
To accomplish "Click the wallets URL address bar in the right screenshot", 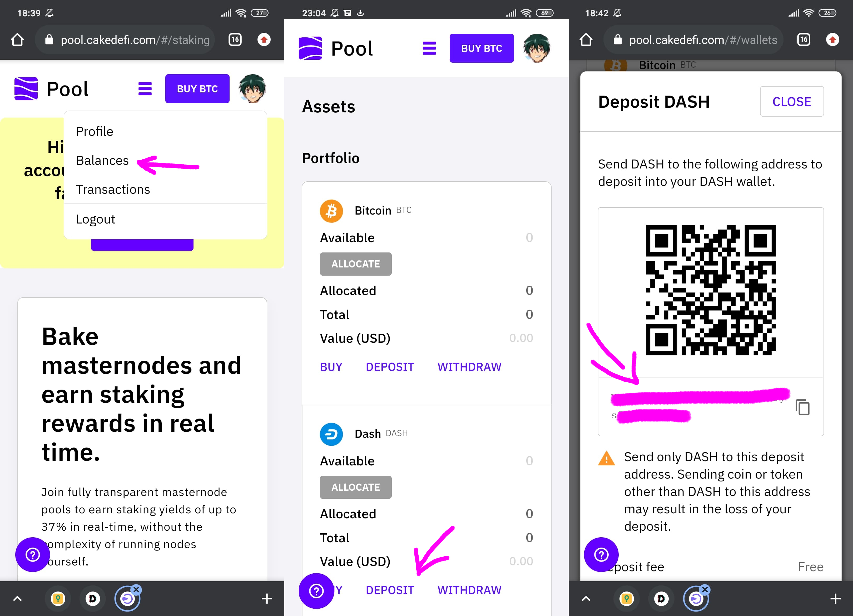I will point(693,39).
